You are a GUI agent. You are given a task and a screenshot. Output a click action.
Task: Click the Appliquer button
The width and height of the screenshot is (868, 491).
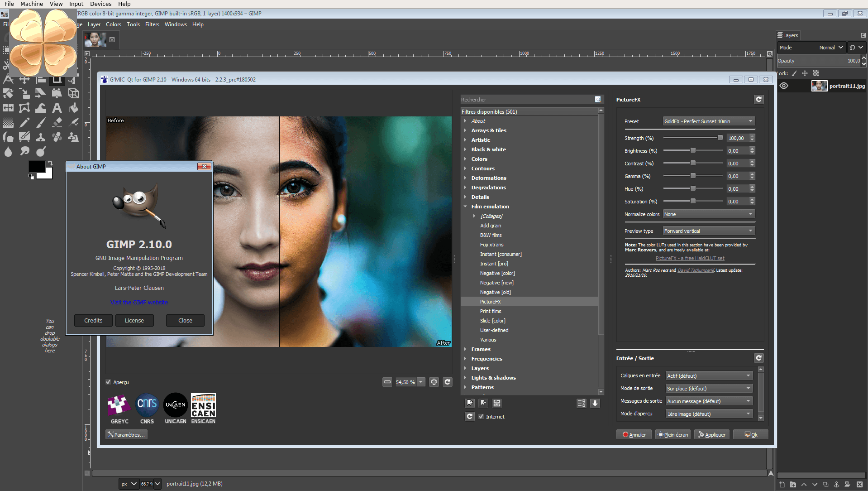(712, 434)
